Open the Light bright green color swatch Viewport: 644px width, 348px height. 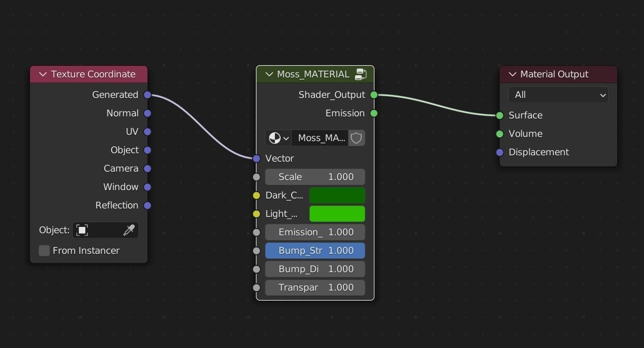(337, 214)
